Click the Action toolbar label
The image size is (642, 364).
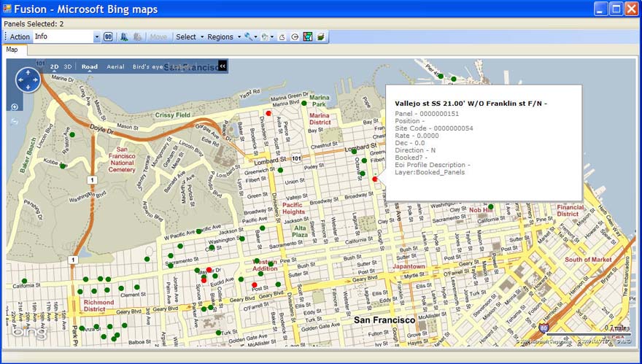pos(20,37)
